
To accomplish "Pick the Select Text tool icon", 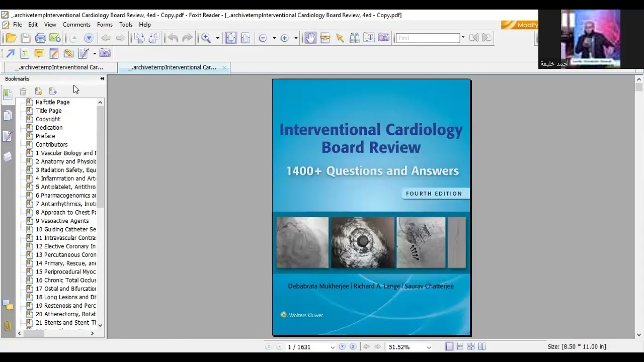I will pos(369,38).
